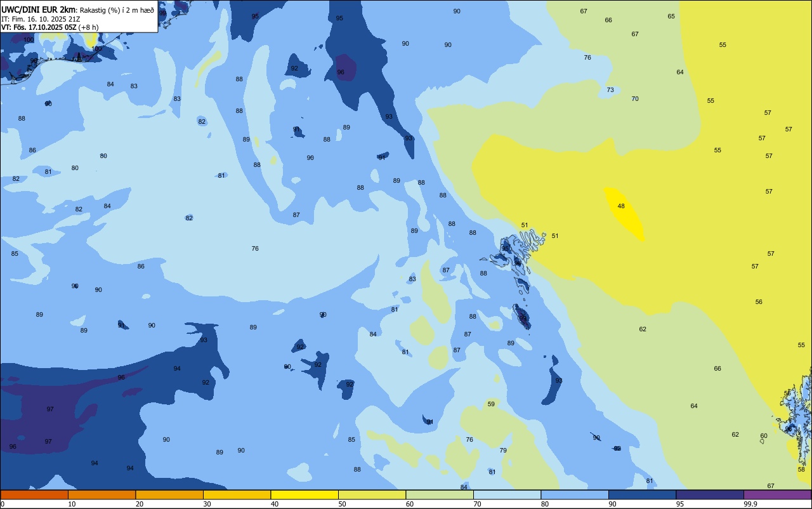This screenshot has width=812, height=509.
Task: Click the 'IT: Fim. 16. 10. 2025 21Z' line
Action: (40, 19)
